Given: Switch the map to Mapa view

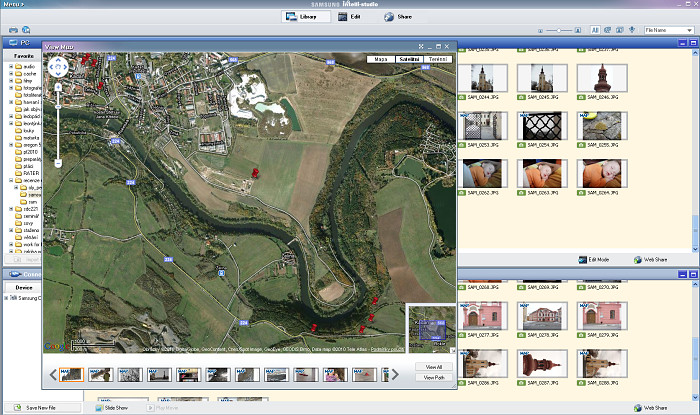Looking at the screenshot, I should [380, 60].
